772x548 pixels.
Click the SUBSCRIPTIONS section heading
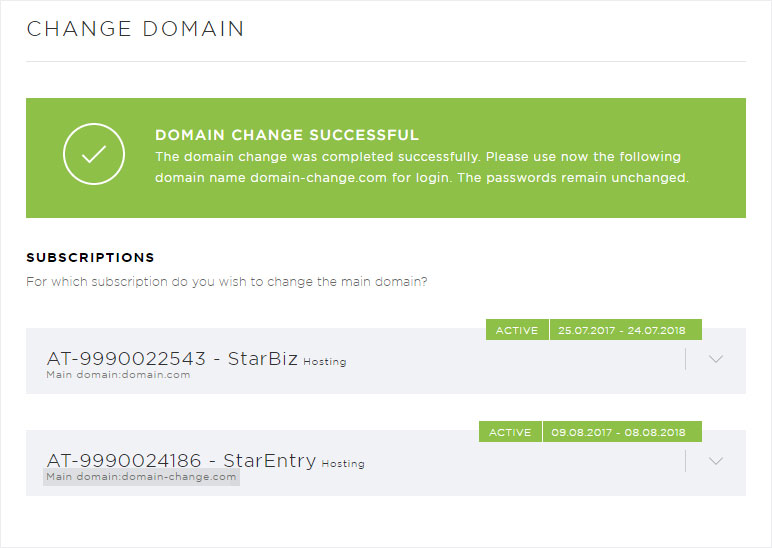click(x=91, y=258)
